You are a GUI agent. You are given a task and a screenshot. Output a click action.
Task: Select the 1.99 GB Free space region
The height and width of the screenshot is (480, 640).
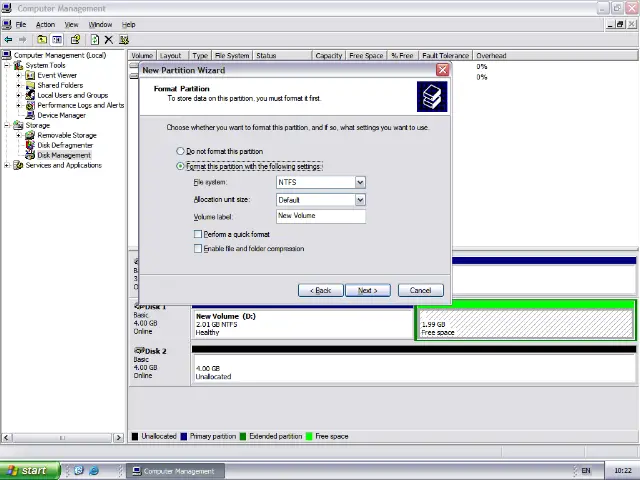tap(525, 321)
